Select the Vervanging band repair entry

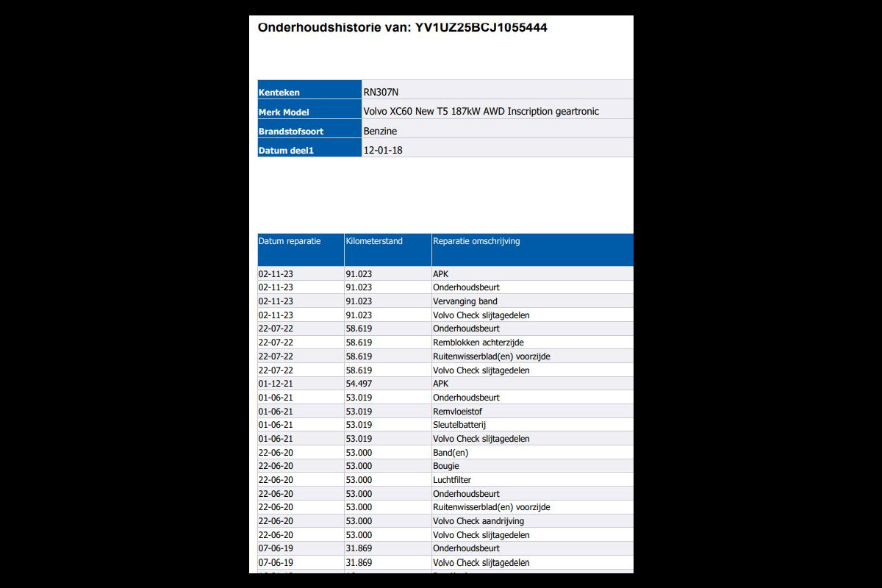point(465,301)
